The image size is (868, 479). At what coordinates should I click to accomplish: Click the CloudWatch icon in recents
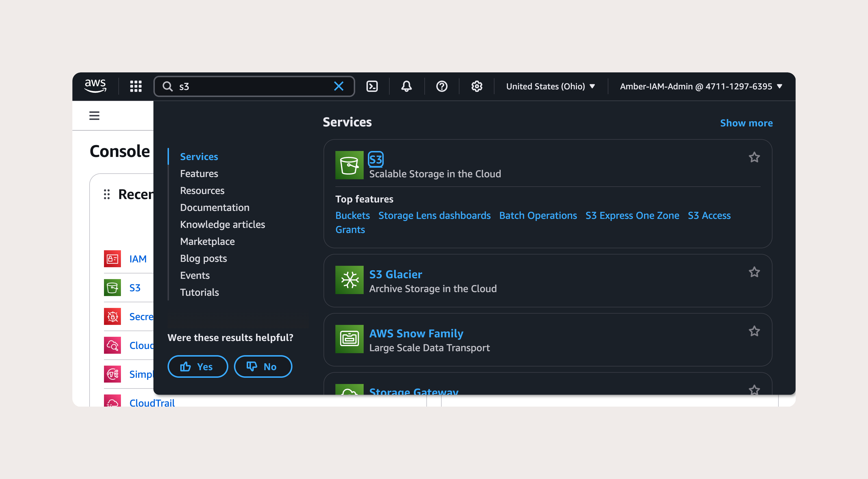(x=112, y=346)
